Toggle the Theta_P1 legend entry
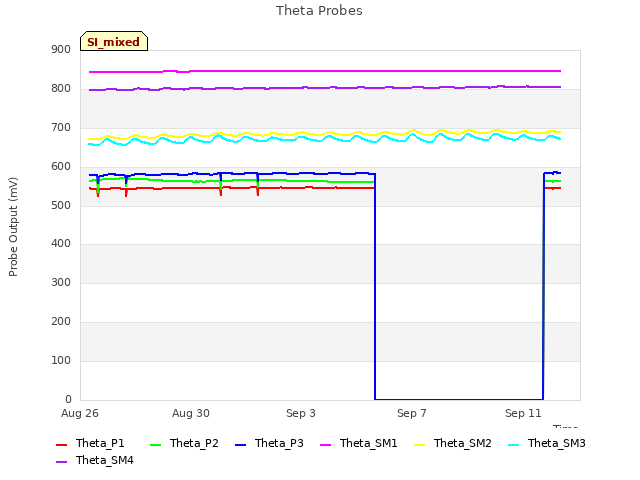 90,443
